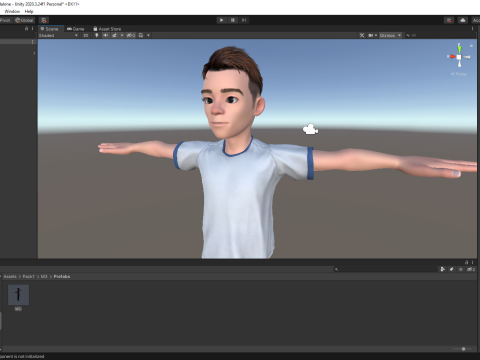Toggle the hidden objects visibility counter
The image size is (480, 360).
(131, 35)
